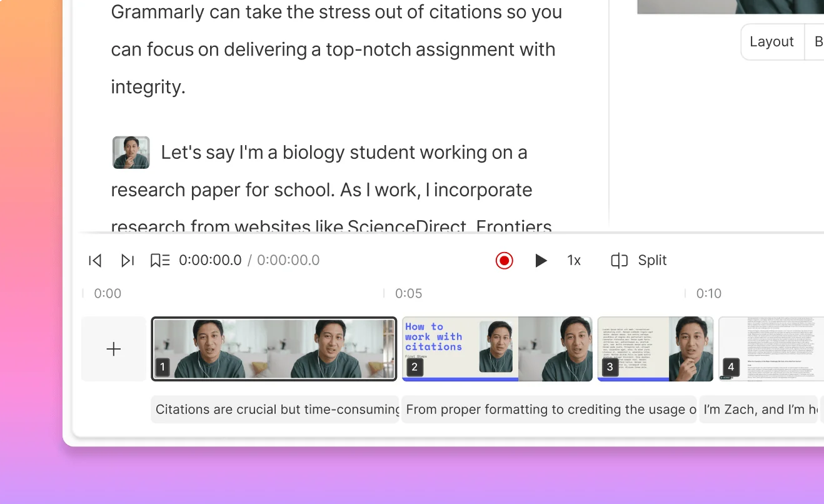Click the 0:10 mark on the timeline ruler
The width and height of the screenshot is (824, 504).
709,293
